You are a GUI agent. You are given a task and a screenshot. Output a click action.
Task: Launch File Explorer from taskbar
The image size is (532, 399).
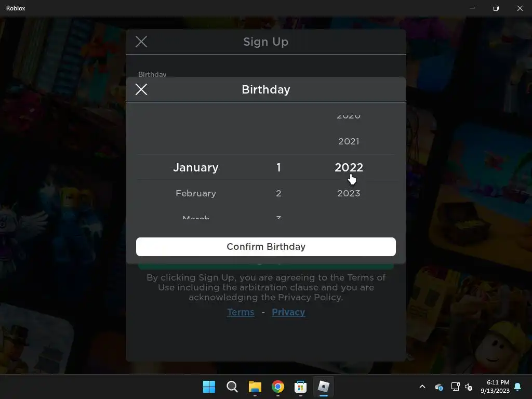[255, 387]
